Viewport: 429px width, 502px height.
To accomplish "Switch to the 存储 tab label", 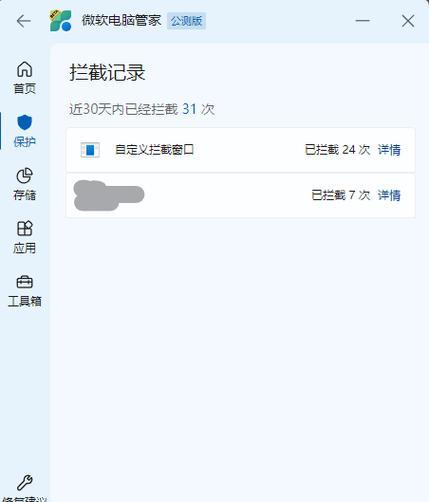I will point(25,195).
